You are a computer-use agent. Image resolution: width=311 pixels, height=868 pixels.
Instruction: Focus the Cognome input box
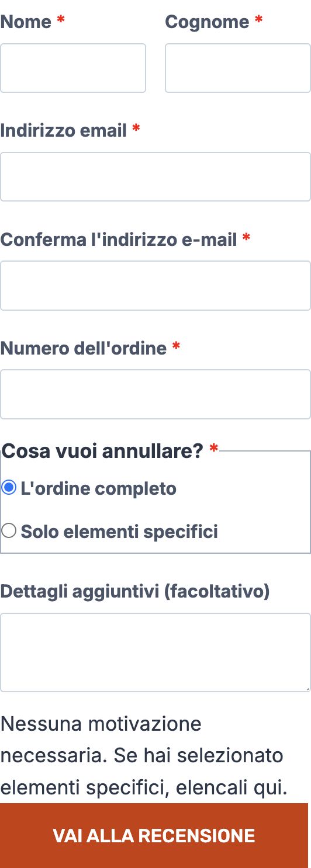[x=238, y=68]
